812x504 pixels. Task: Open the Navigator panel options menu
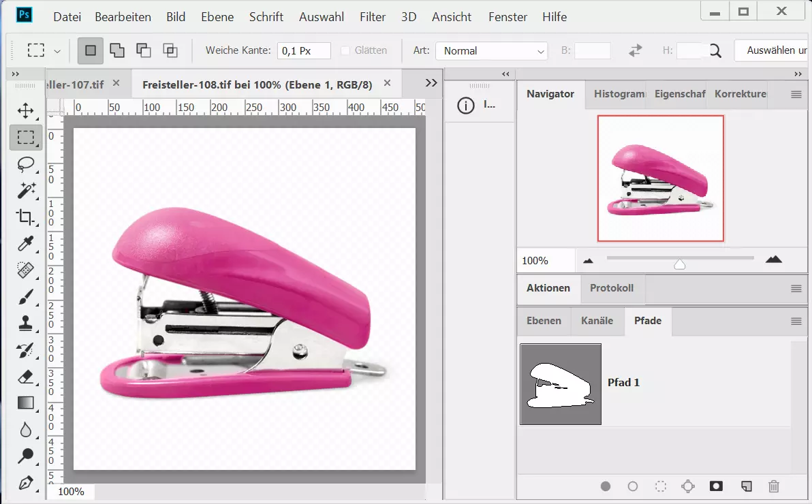click(796, 95)
